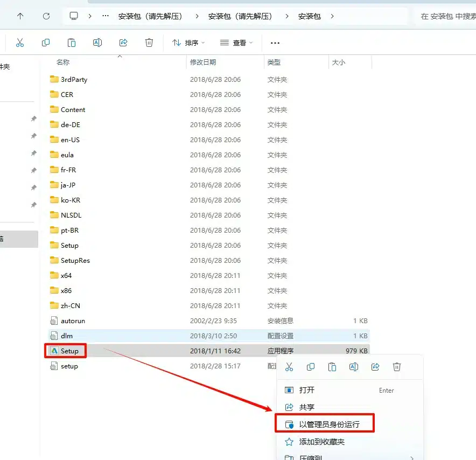Viewport: 476px width, 460px height.
Task: Click the Rename icon in top toolbar
Action: 97,43
